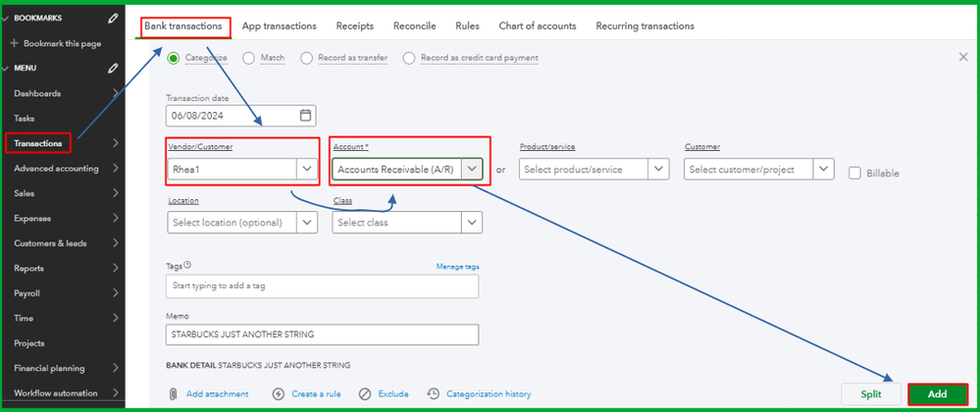Expand Financial planning submenu arrow
Image resolution: width=980 pixels, height=412 pixels.
coord(116,368)
